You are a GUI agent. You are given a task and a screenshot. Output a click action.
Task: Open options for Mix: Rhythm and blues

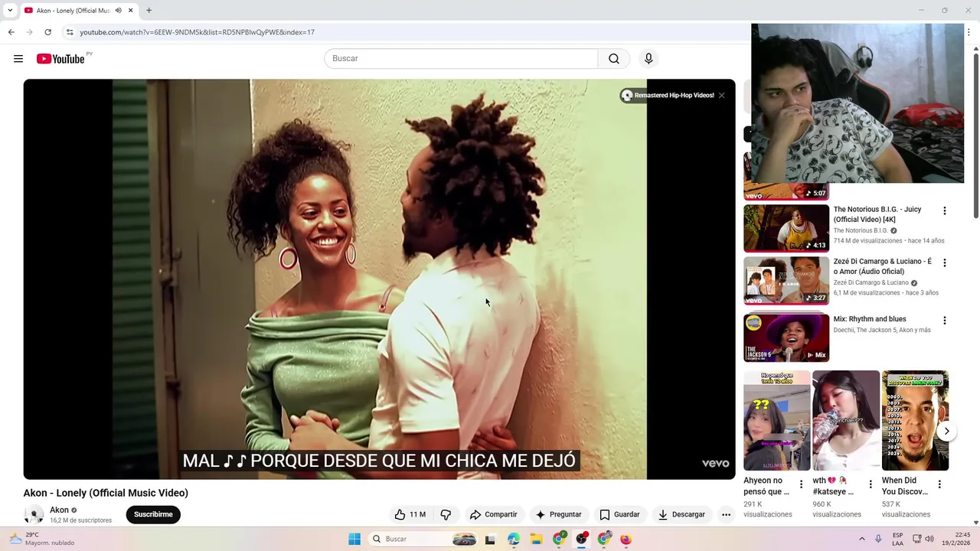[x=944, y=321]
